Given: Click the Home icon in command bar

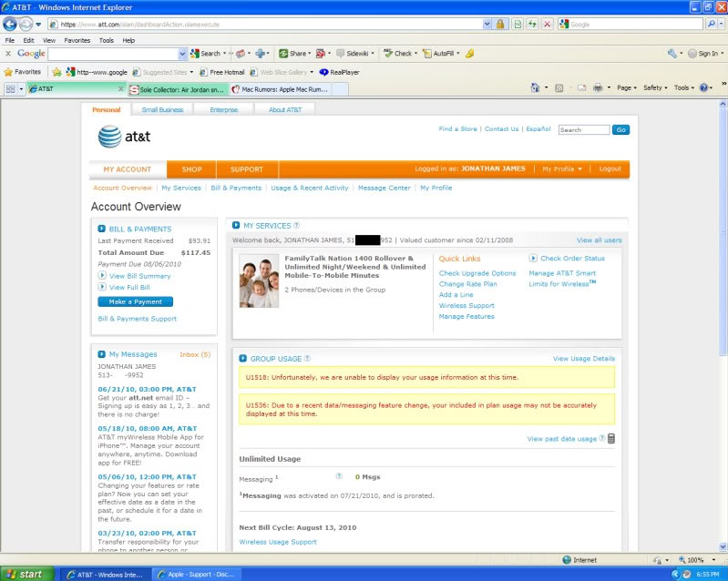Looking at the screenshot, I should point(536,87).
